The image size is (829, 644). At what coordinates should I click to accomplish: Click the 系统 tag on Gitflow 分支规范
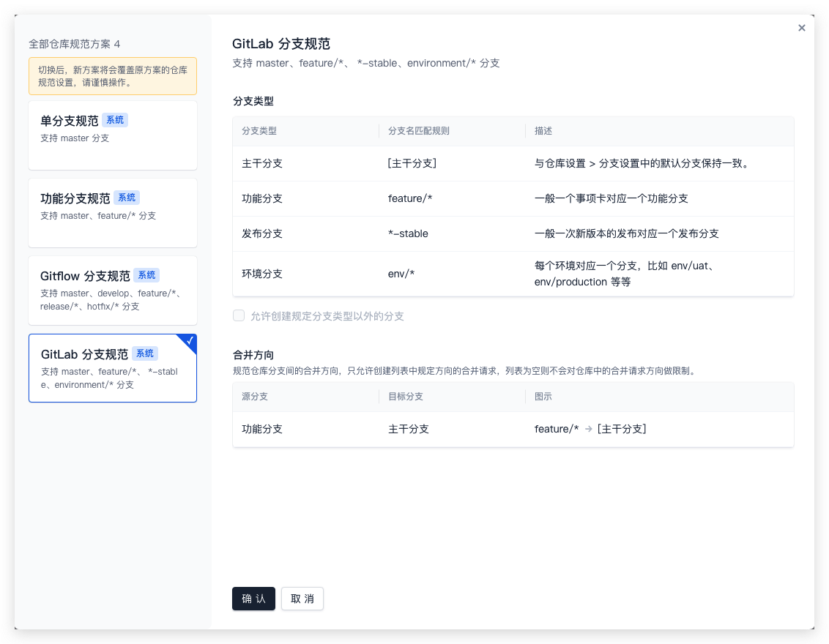point(147,275)
